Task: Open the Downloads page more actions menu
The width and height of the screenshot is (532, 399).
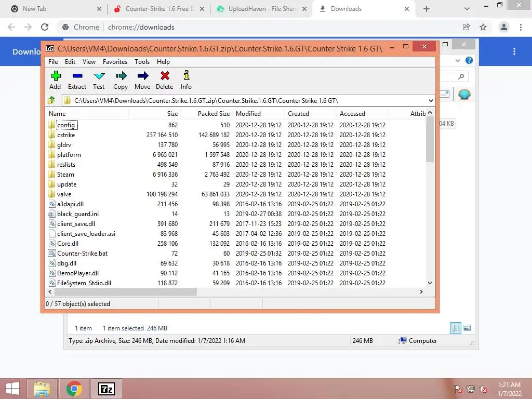Action: pyautogui.click(x=514, y=51)
